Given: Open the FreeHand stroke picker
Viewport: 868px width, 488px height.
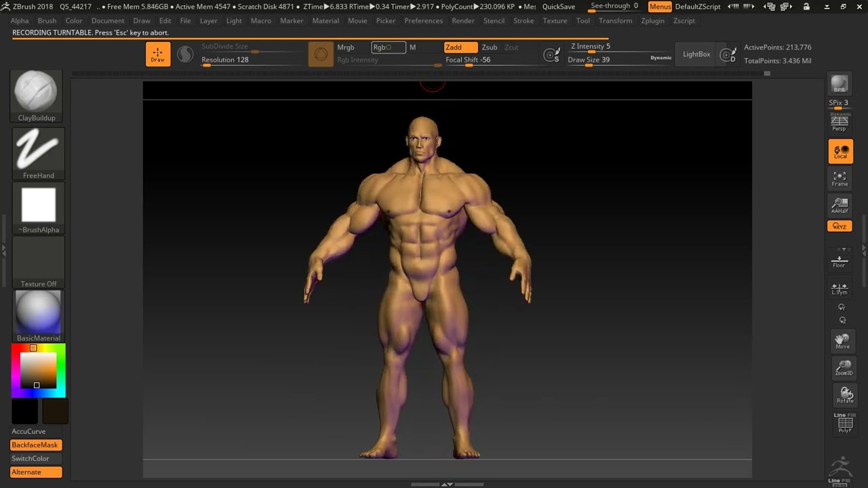Looking at the screenshot, I should pos(38,154).
